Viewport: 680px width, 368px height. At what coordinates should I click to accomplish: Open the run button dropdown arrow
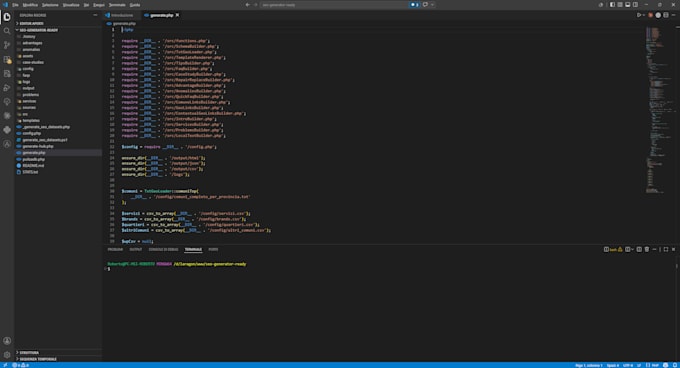tap(644, 15)
